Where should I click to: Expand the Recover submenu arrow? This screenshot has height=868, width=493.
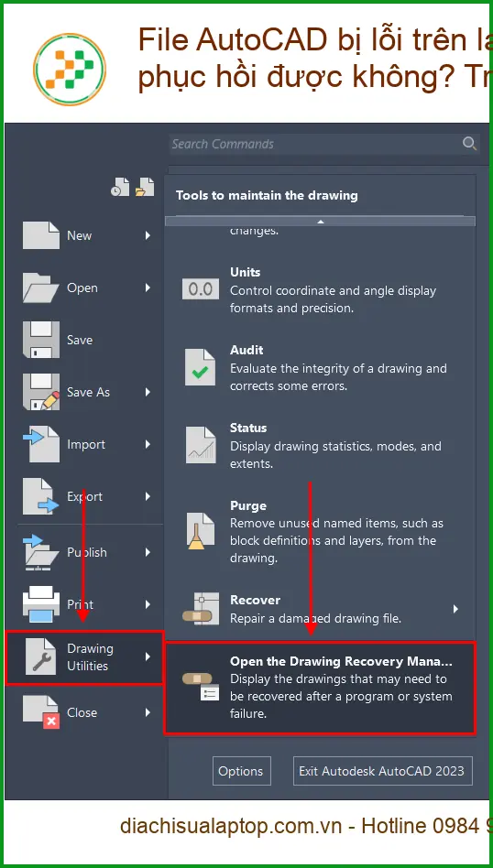455,608
